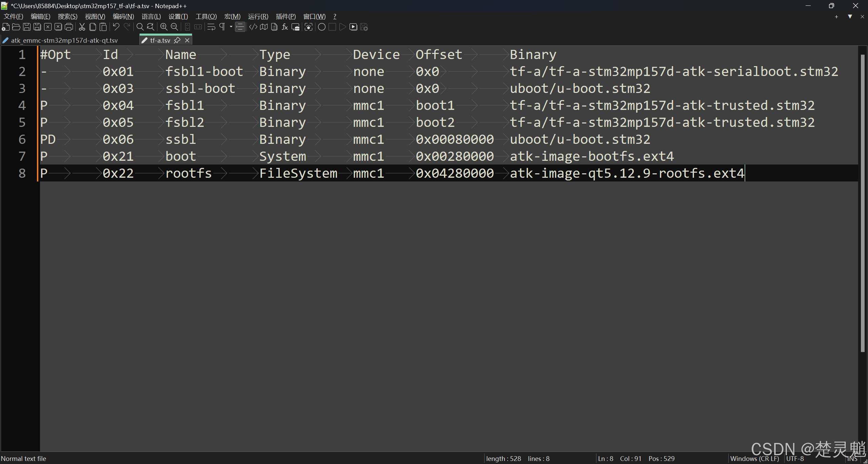Viewport: 868px width, 464px height.
Task: Click Windows (CR LF) line ending selector
Action: click(x=754, y=459)
